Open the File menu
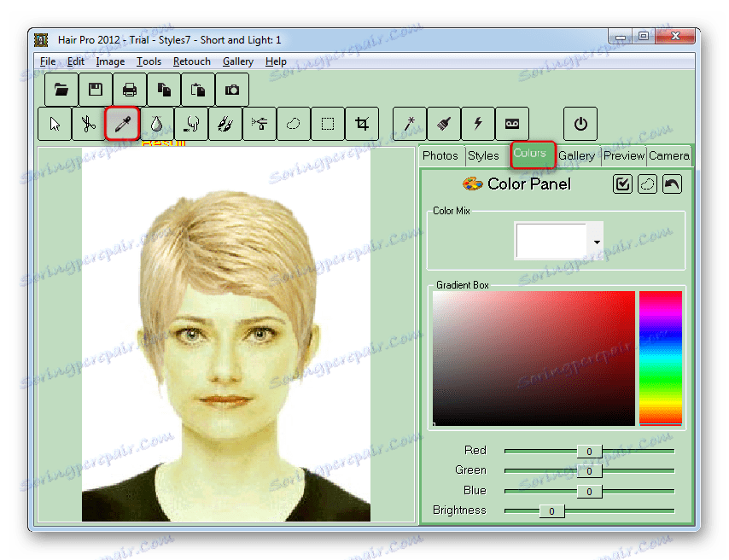Viewport: 729px width, 560px height. pos(48,61)
